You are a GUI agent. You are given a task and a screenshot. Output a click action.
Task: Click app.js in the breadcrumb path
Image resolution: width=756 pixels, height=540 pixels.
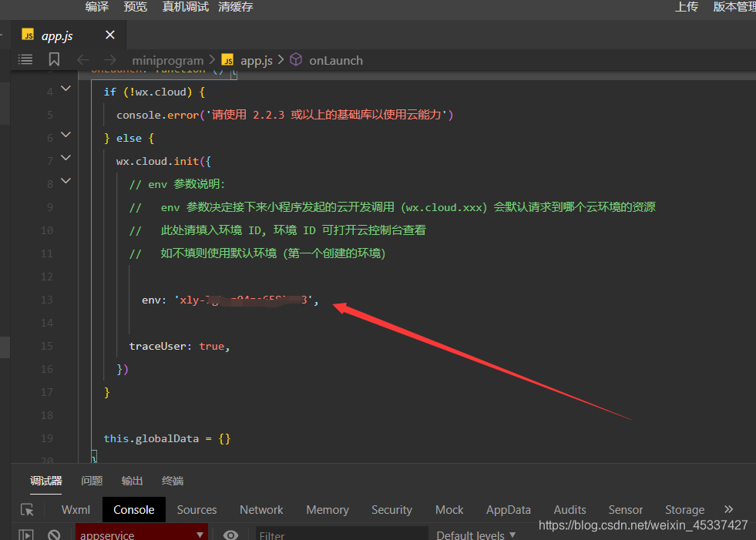[x=257, y=61]
